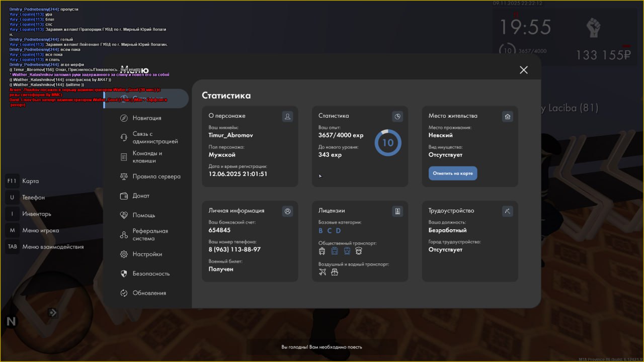644x362 pixels.
Task: Click the job title Безработный
Action: coord(448,230)
